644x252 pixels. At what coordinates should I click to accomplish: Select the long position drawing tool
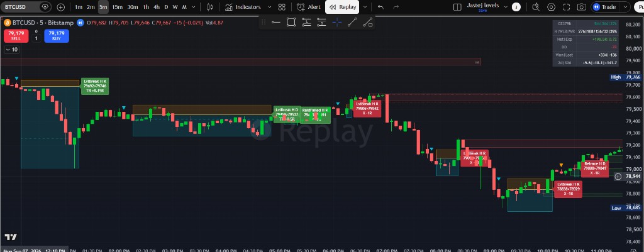(306, 22)
